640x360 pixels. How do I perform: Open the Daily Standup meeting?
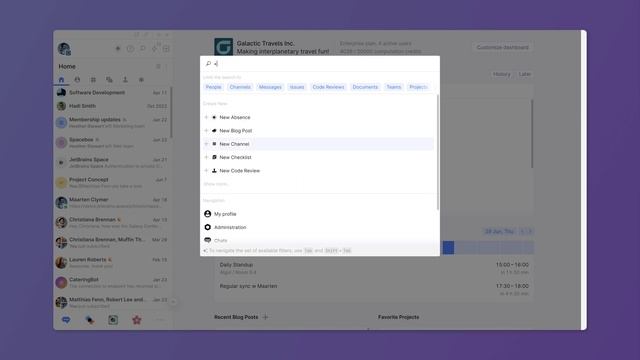374,268
